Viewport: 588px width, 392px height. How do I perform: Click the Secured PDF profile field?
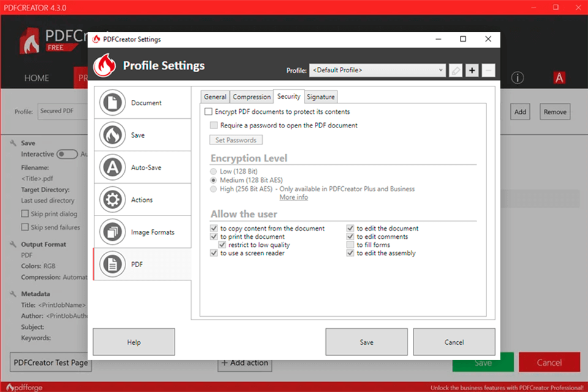tap(62, 111)
